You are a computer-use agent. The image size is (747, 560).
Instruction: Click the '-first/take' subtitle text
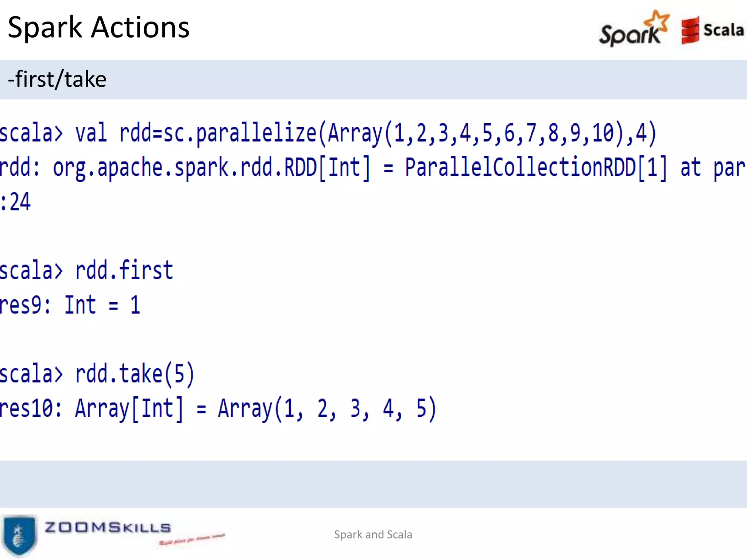click(57, 79)
